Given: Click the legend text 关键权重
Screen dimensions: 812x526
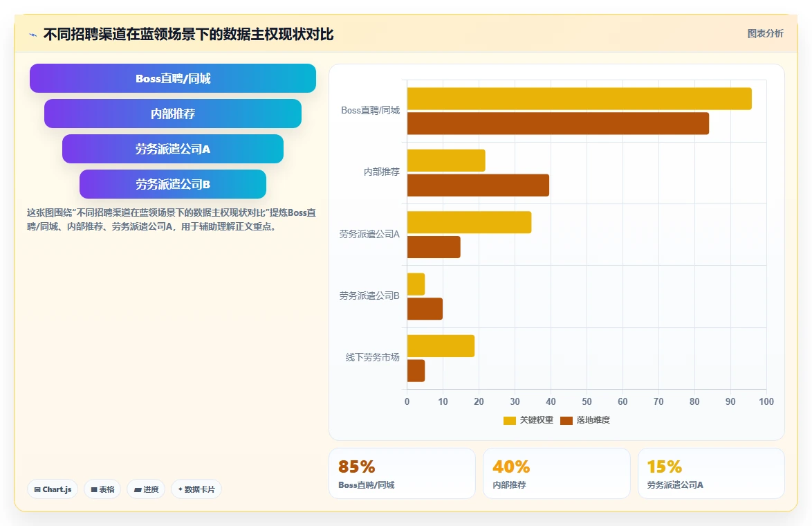Looking at the screenshot, I should [x=537, y=420].
